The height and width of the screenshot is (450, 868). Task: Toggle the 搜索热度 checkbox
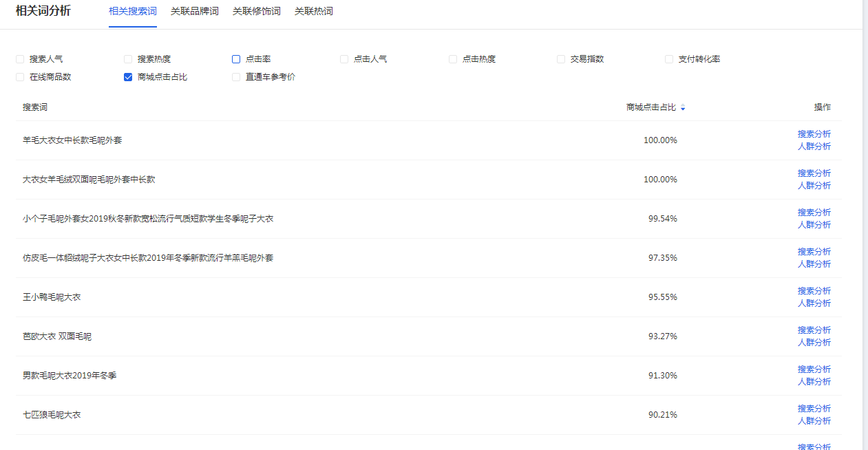coord(128,59)
